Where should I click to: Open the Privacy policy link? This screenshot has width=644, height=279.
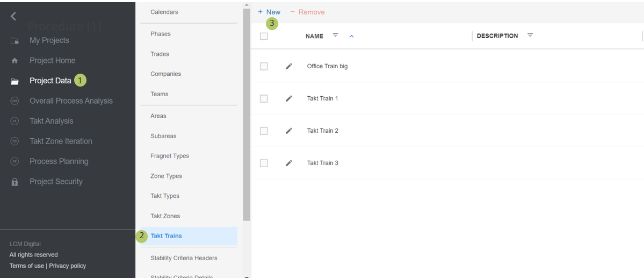point(67,266)
